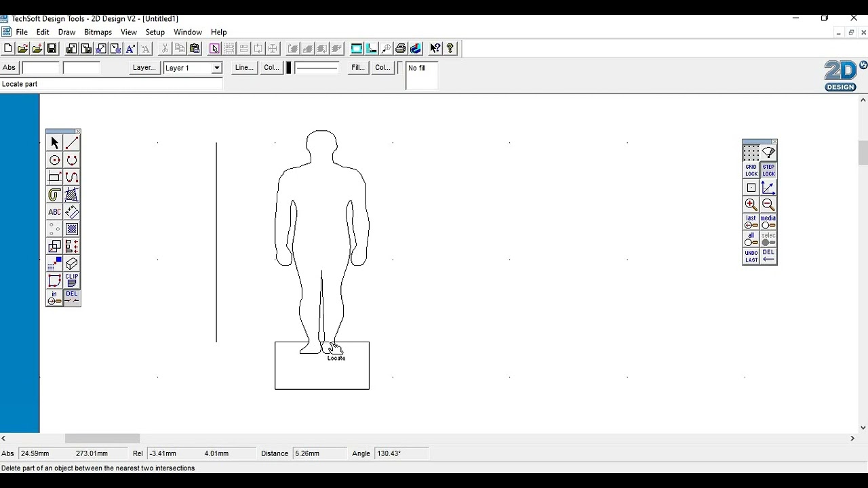Open the Bitmaps menu
868x488 pixels.
pyautogui.click(x=98, y=32)
